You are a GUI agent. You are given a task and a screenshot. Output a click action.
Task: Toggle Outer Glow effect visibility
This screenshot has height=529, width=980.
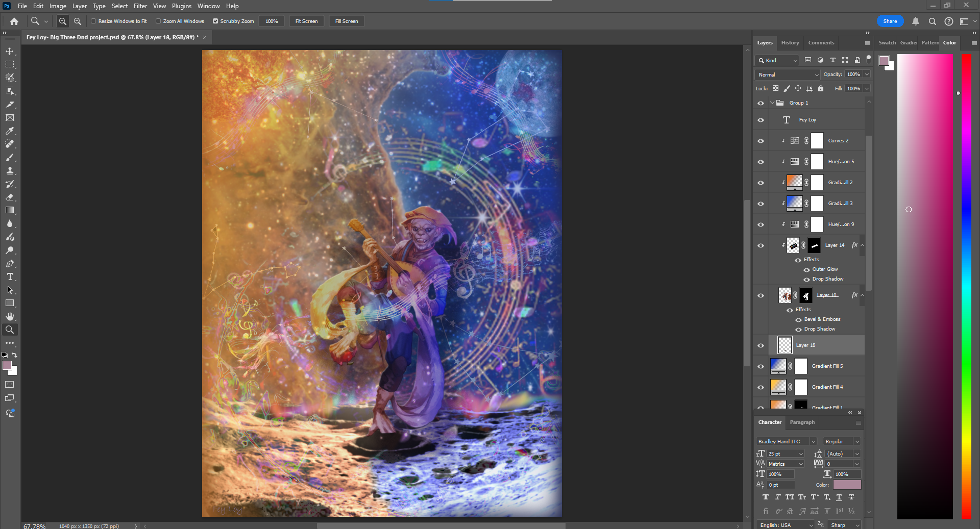click(x=806, y=270)
